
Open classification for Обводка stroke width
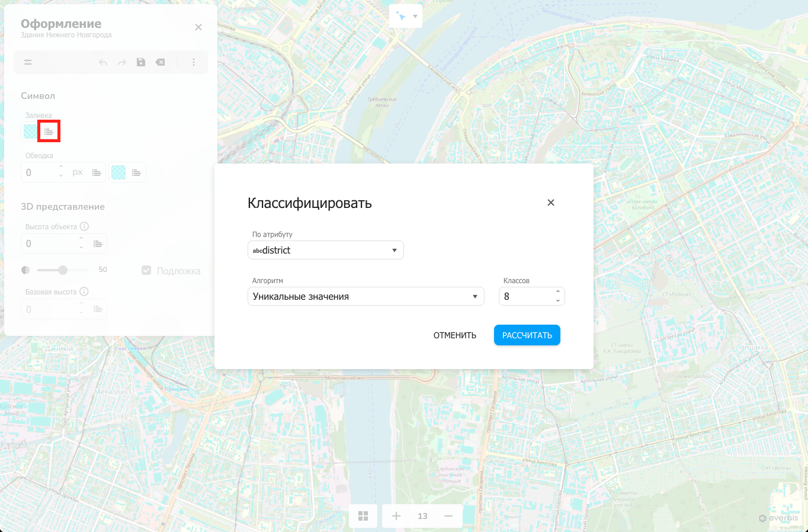coord(97,172)
